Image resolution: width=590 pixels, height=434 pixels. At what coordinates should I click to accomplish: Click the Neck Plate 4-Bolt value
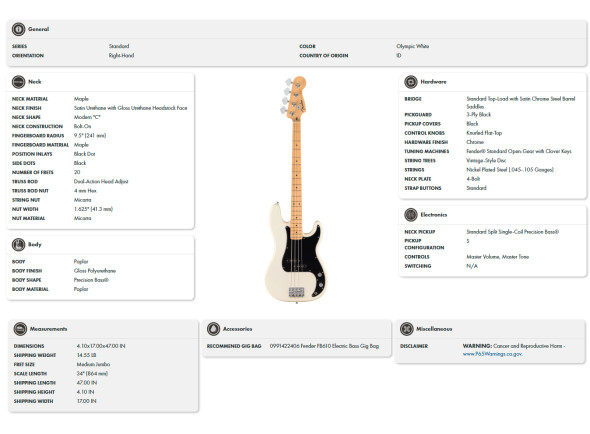[x=473, y=179]
